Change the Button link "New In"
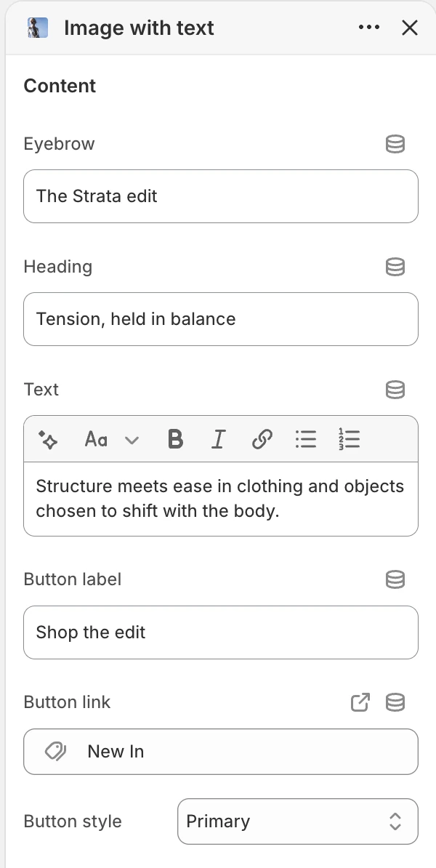This screenshot has height=868, width=436. click(x=221, y=752)
